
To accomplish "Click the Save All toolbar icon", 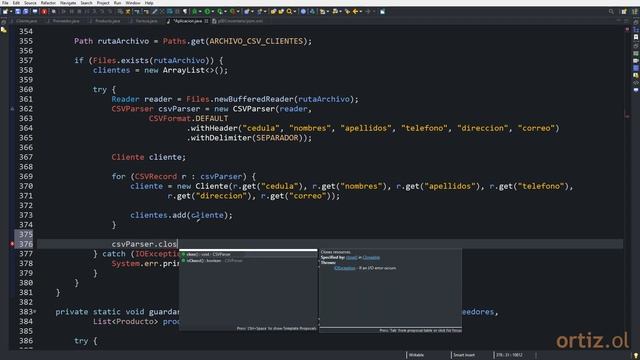I will 25,11.
